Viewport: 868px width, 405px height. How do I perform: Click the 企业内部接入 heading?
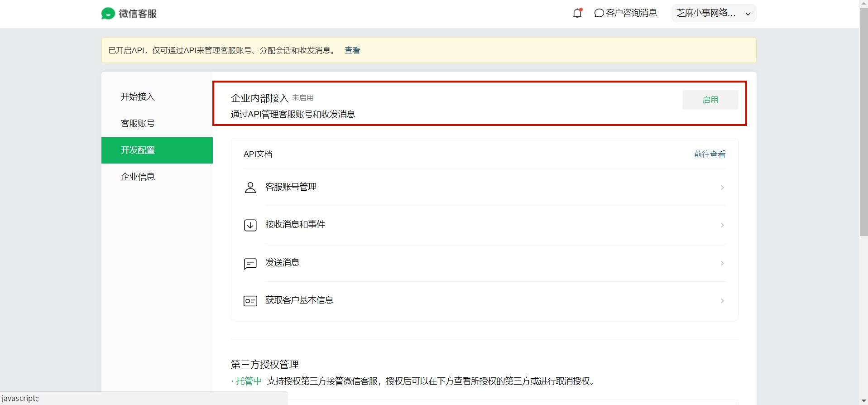[260, 98]
